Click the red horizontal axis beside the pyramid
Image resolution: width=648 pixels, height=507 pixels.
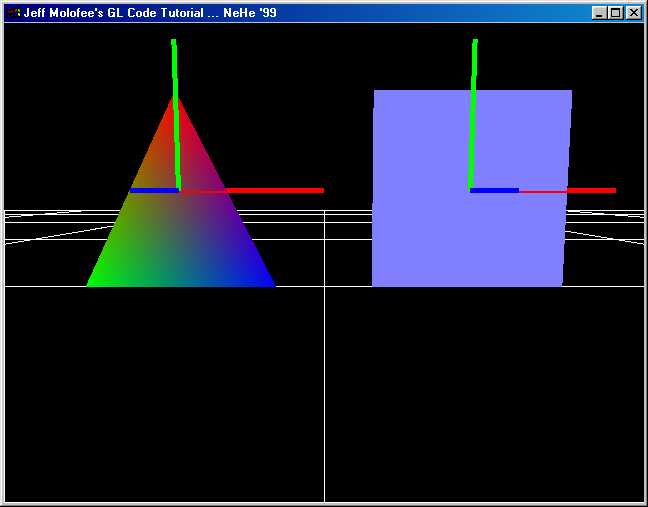[x=280, y=190]
